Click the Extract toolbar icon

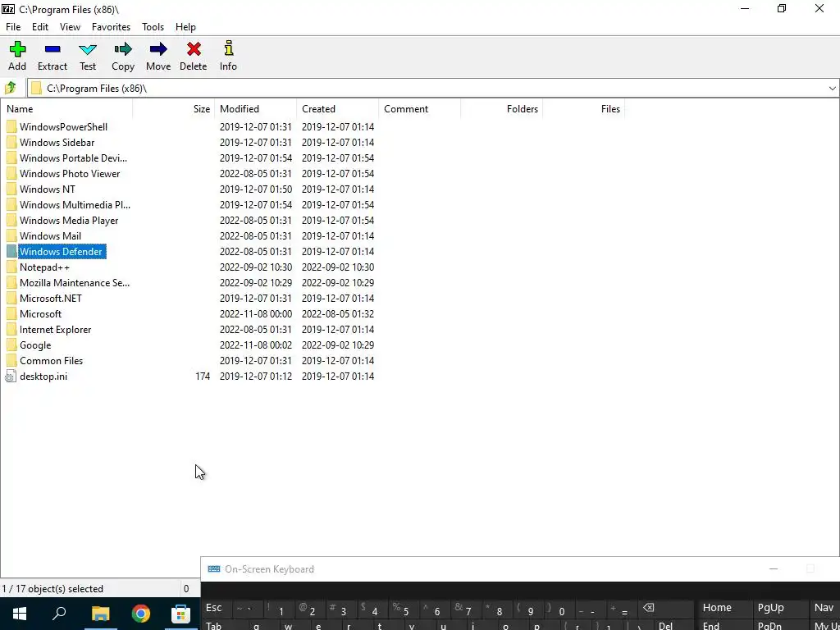[x=52, y=49]
